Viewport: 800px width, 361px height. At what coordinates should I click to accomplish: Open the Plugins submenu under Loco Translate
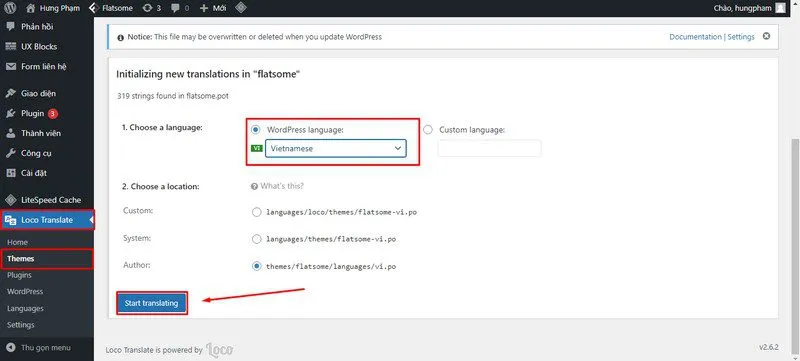(19, 275)
